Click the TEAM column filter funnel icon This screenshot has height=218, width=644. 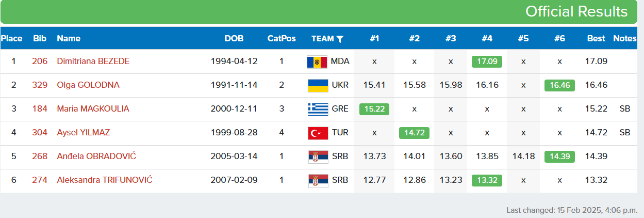(340, 39)
